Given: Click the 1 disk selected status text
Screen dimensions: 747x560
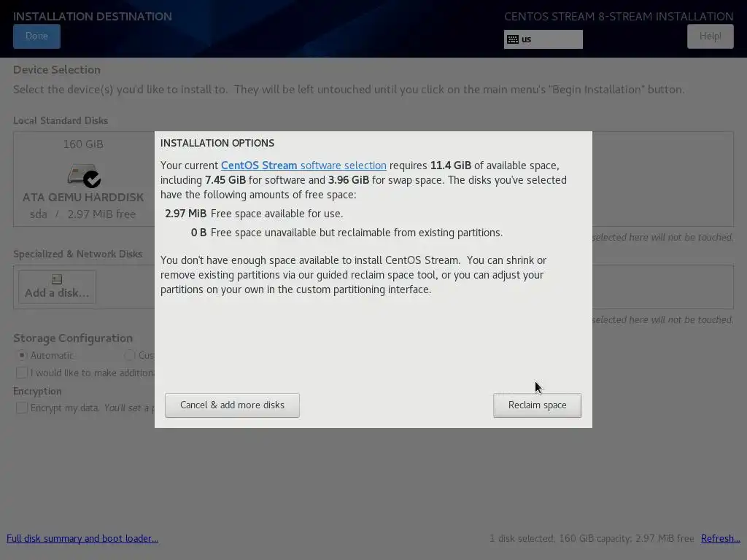Looking at the screenshot, I should 592,538.
